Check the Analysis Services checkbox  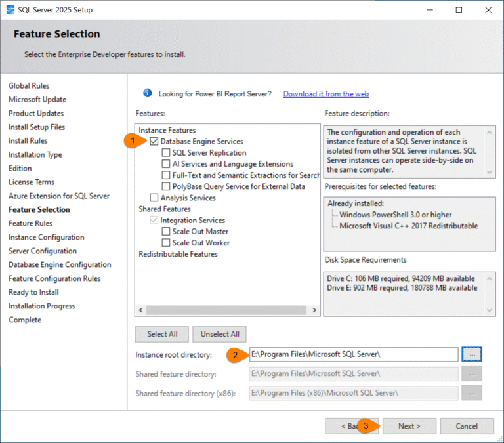pyautogui.click(x=154, y=198)
